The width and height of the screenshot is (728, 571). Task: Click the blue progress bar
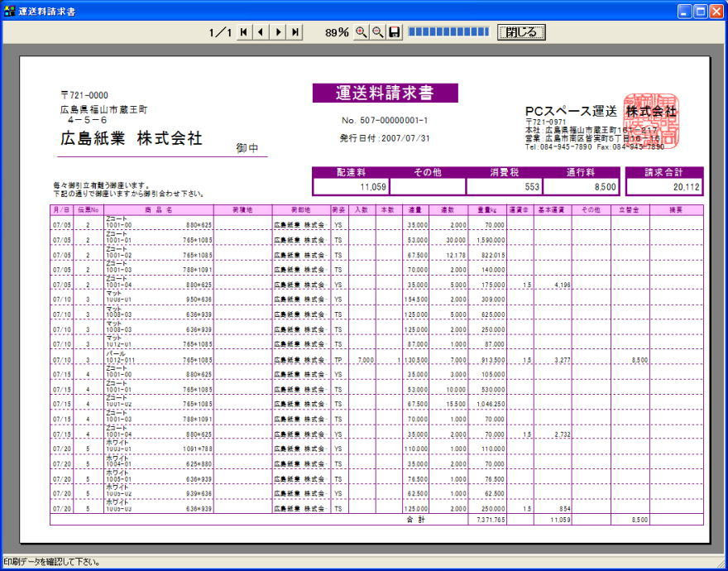[x=448, y=31]
